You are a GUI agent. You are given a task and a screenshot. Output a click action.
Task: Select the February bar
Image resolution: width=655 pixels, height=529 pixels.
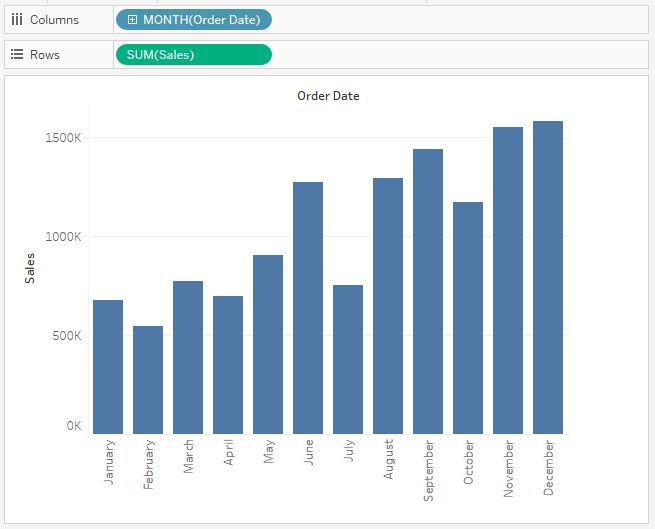pos(148,380)
